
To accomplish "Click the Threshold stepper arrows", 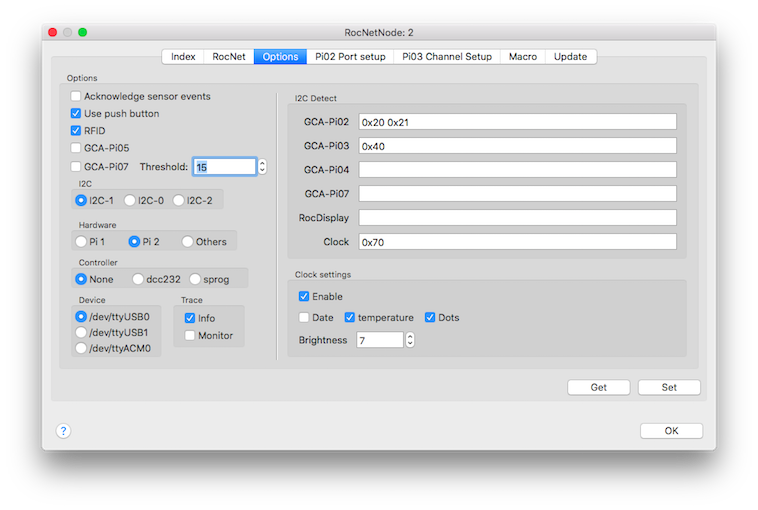I will click(x=262, y=167).
